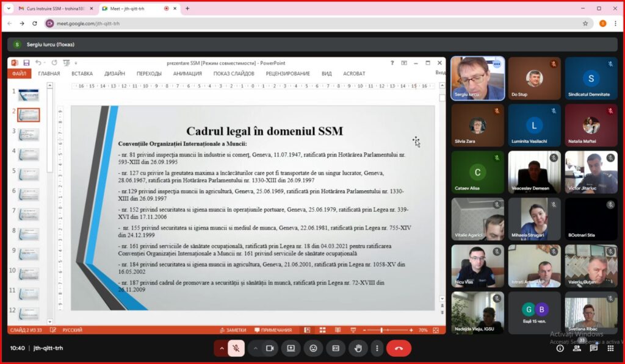
Task: Show the participants people panel
Action: [x=577, y=348]
